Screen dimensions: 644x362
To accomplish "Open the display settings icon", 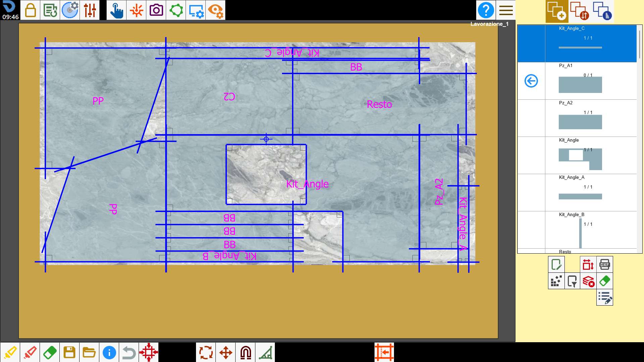I will [196, 10].
